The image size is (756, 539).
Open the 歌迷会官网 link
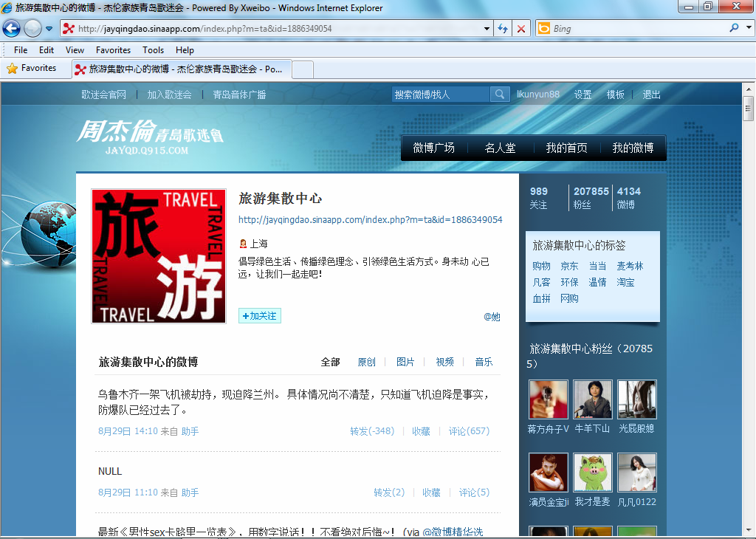(x=103, y=95)
